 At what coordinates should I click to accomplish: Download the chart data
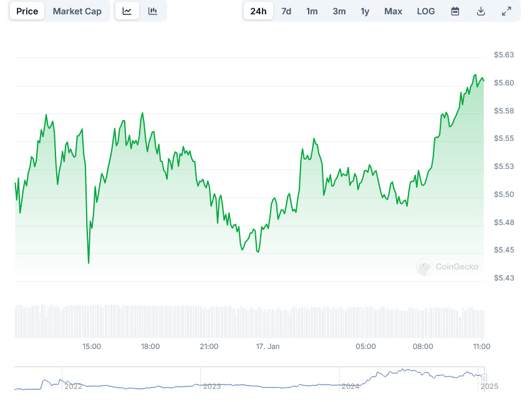(x=481, y=11)
